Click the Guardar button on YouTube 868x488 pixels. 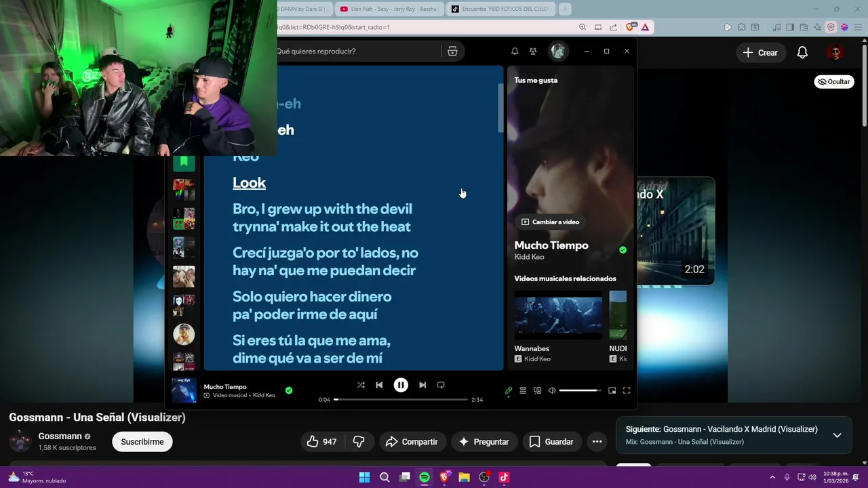click(551, 442)
